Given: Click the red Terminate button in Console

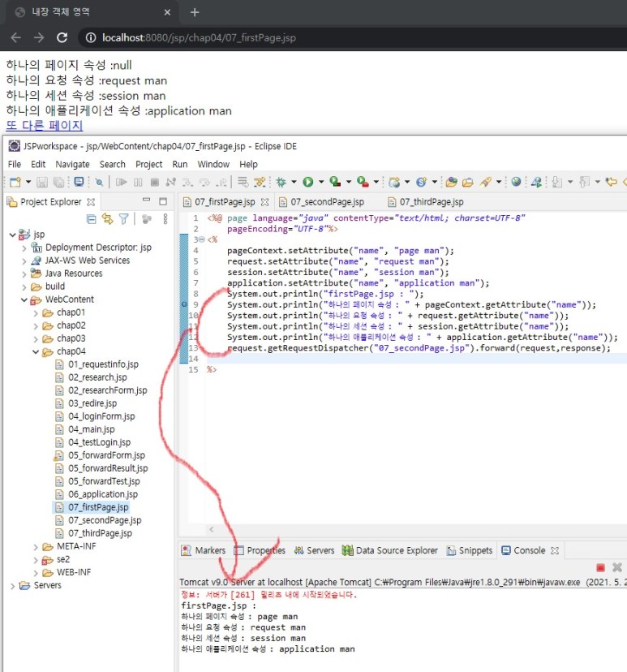Looking at the screenshot, I should coord(600,568).
